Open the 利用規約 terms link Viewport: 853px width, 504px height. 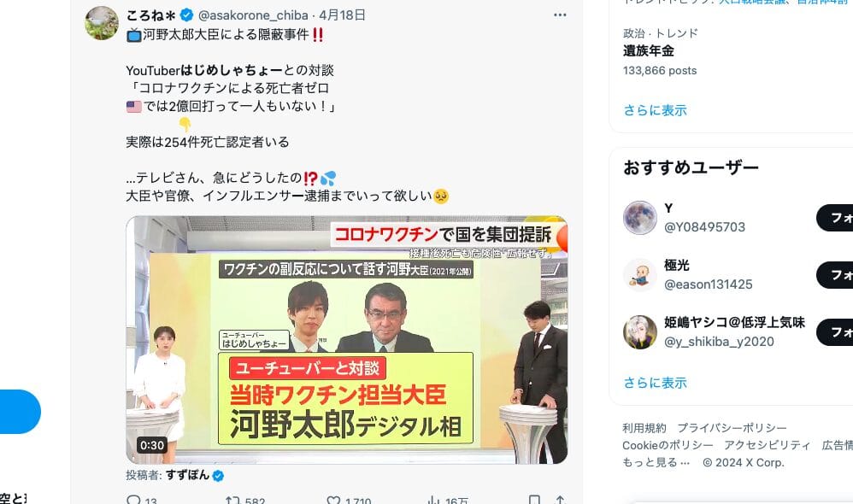[644, 428]
